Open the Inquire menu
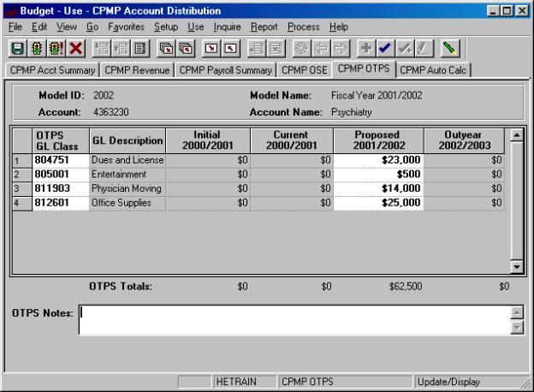 tap(227, 27)
